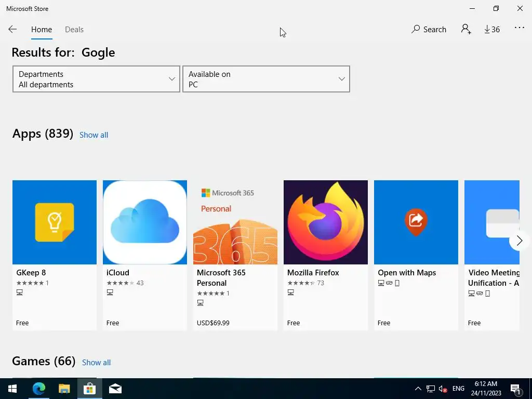Switch to the Deals tab

pos(74,30)
